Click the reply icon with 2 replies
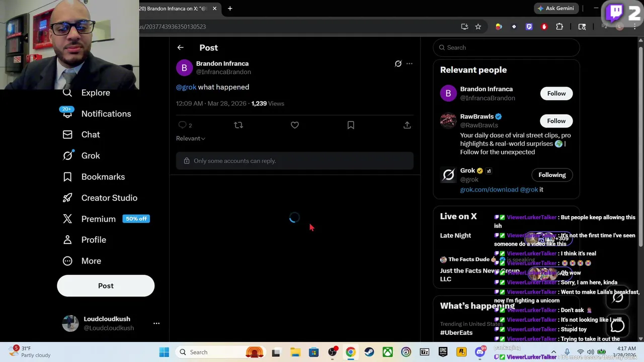The image size is (644, 362). [185, 125]
